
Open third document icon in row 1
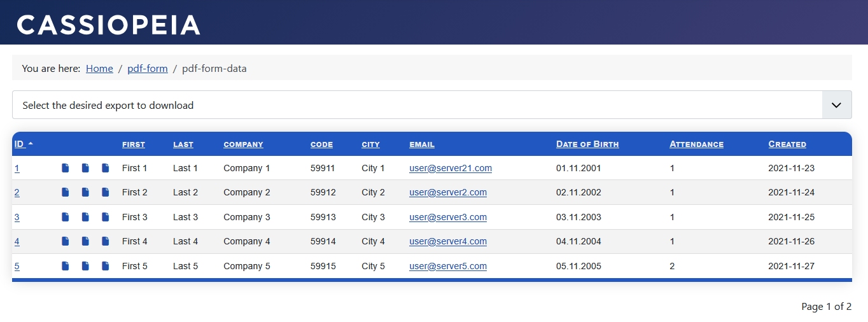tap(106, 168)
